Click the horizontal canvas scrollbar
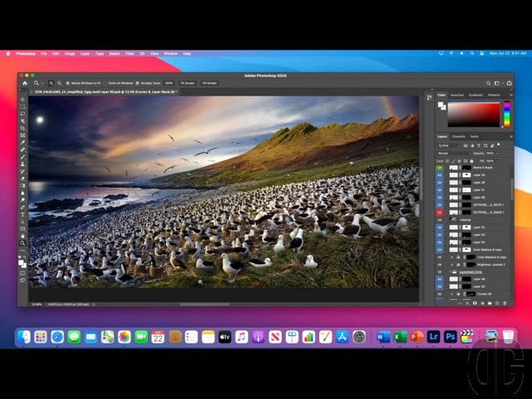This screenshot has height=399, width=532. point(204,304)
